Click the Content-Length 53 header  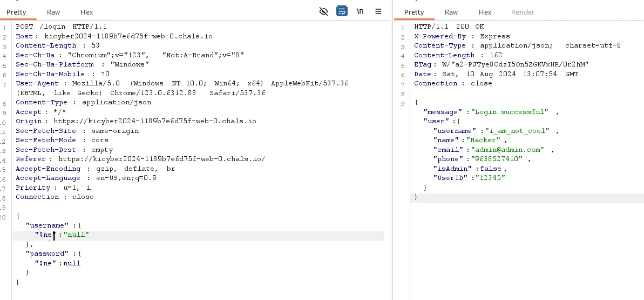point(58,46)
